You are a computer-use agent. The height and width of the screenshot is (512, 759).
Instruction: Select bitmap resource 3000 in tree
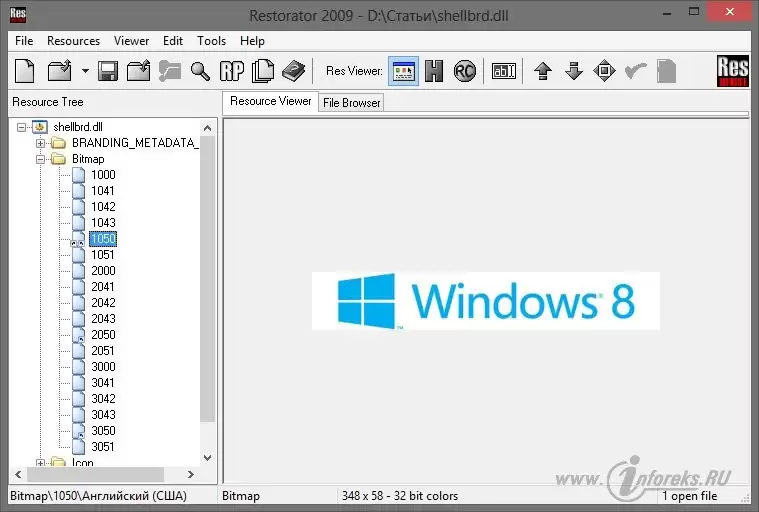coord(103,367)
